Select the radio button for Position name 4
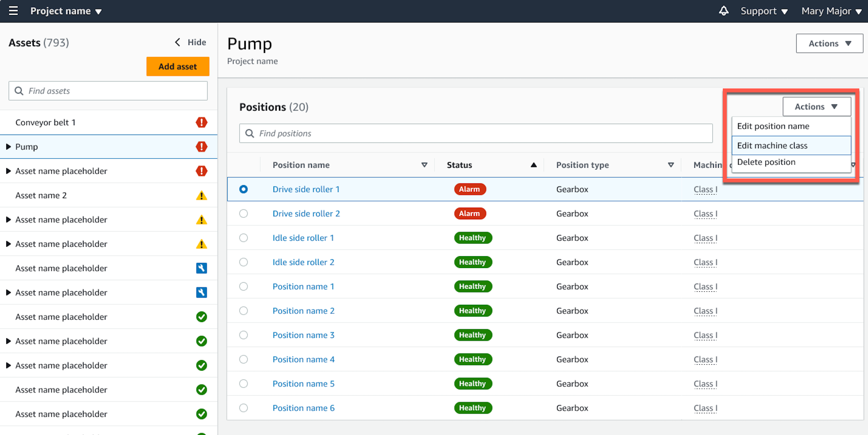 pos(243,359)
